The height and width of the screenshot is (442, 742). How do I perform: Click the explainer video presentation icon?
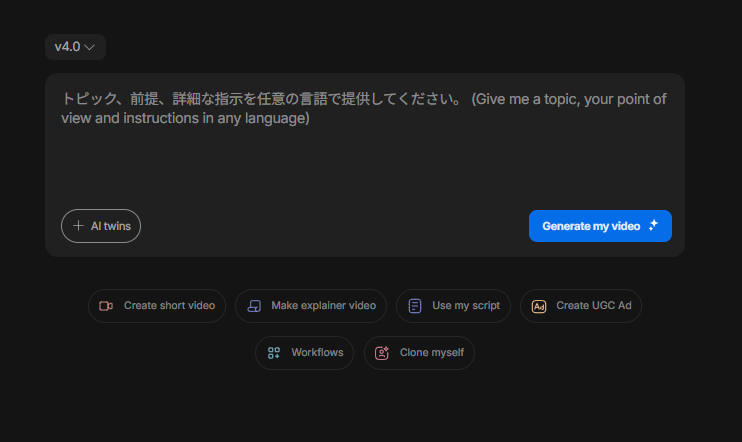click(254, 306)
